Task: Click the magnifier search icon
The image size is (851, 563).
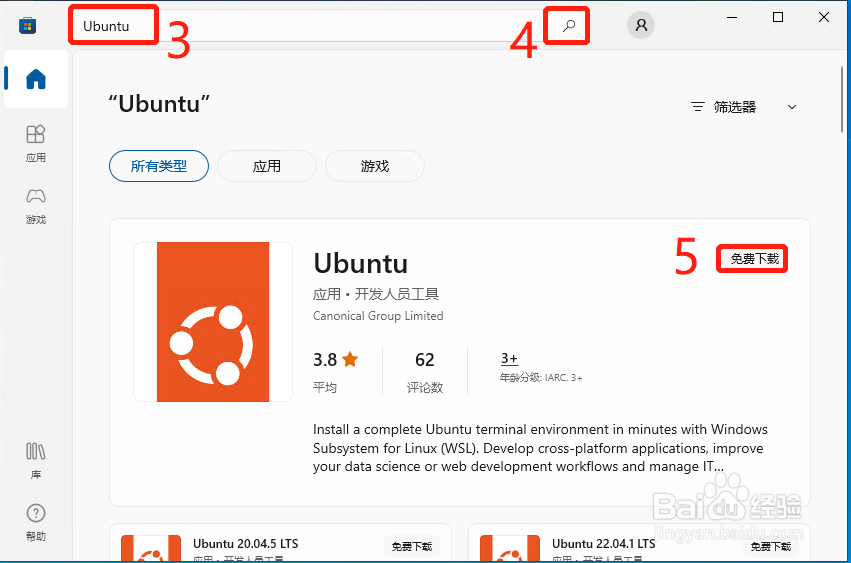Action: (568, 26)
